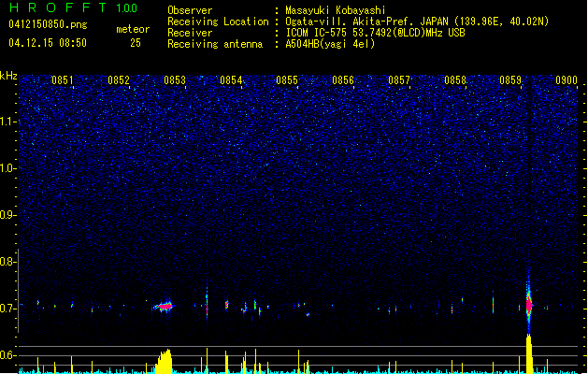Screen dimensions: 588x374
Task: Click the 0900 time marker
Action: pyautogui.click(x=566, y=80)
